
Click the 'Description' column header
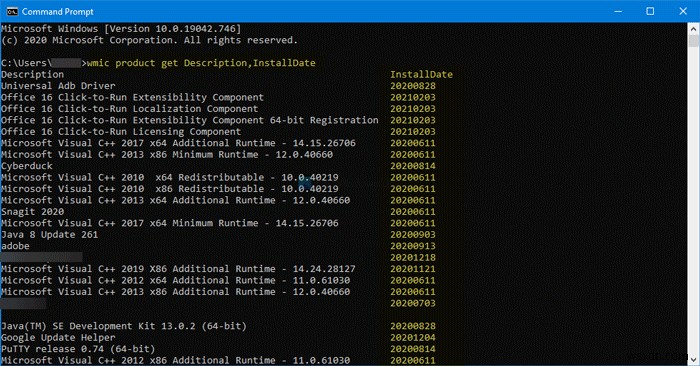click(33, 75)
